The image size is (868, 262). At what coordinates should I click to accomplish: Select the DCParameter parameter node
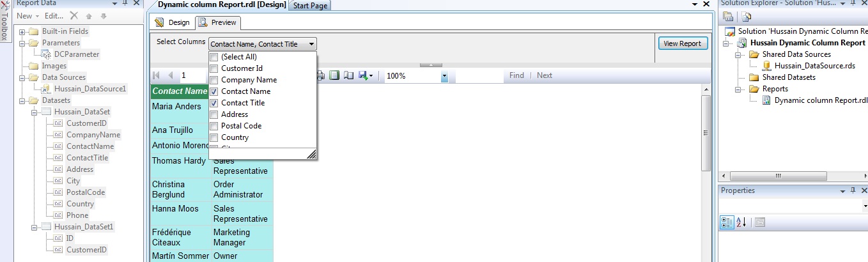[x=77, y=54]
